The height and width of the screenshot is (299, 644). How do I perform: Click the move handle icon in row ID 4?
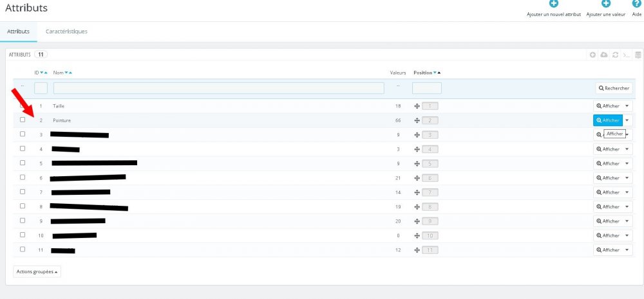click(x=417, y=149)
